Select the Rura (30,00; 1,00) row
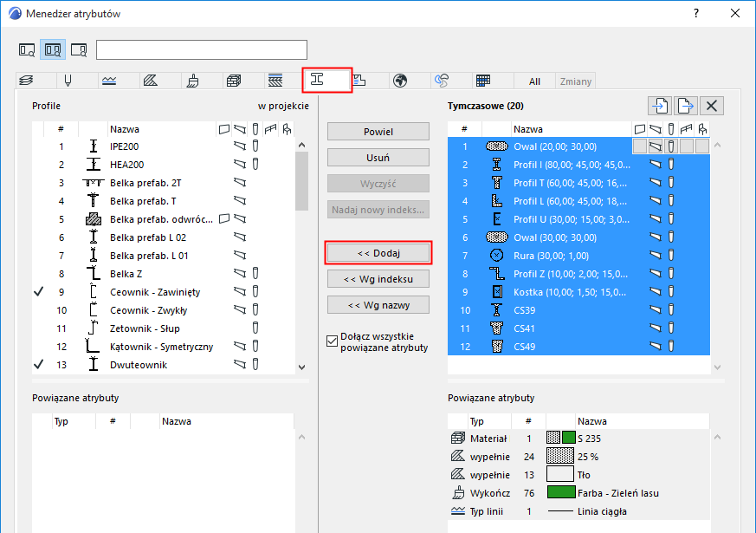This screenshot has width=756, height=533. tap(578, 256)
